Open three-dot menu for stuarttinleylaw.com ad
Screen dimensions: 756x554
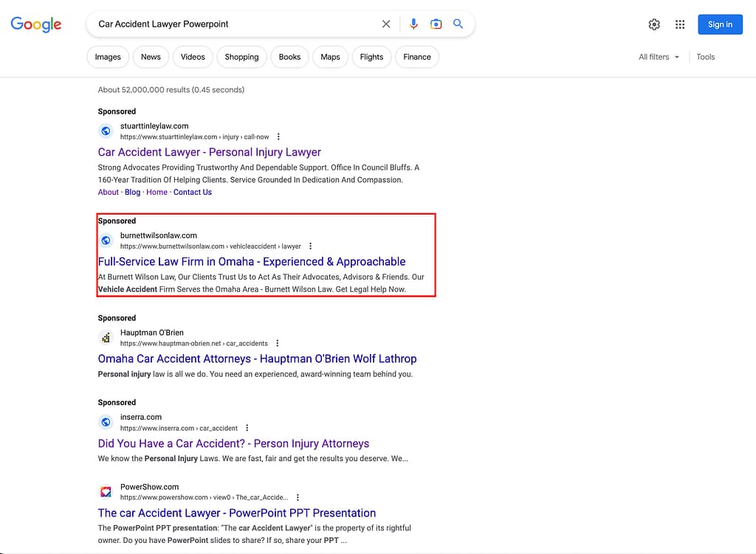pyautogui.click(x=278, y=136)
